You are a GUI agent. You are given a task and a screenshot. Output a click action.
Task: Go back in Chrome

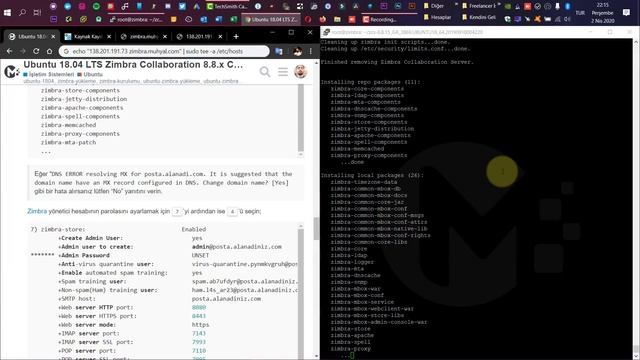pos(9,51)
